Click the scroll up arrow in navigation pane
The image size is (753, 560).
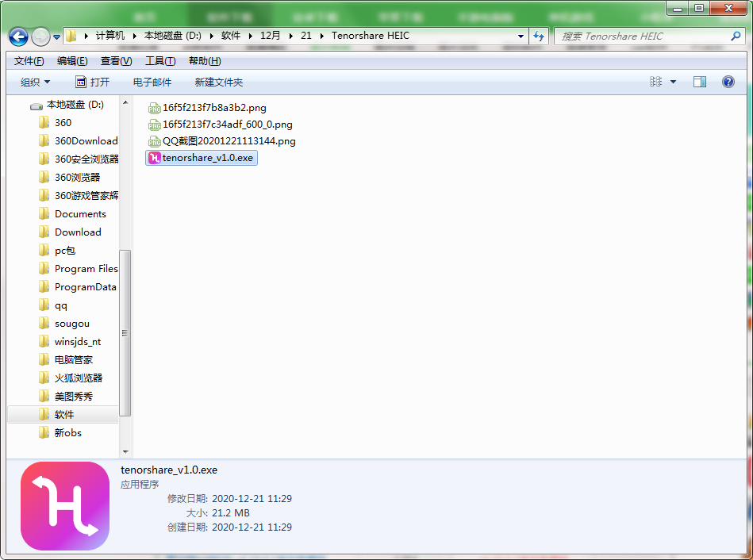[x=125, y=102]
